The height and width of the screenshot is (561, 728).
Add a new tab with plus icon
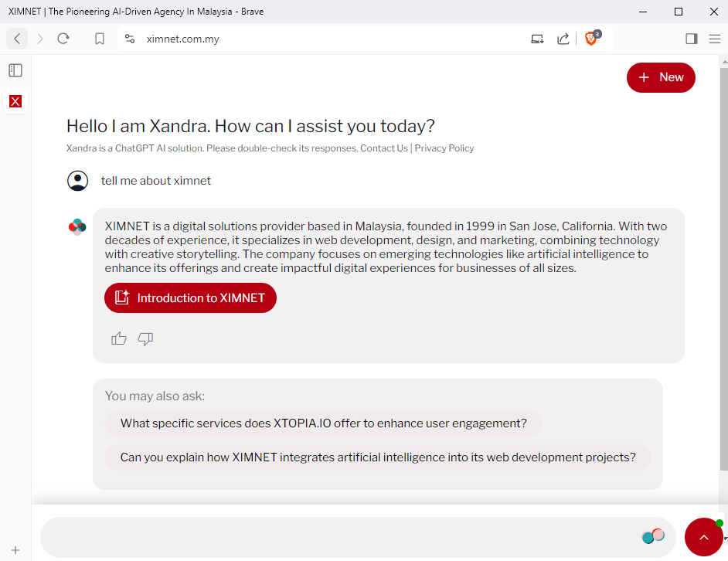pyautogui.click(x=15, y=550)
